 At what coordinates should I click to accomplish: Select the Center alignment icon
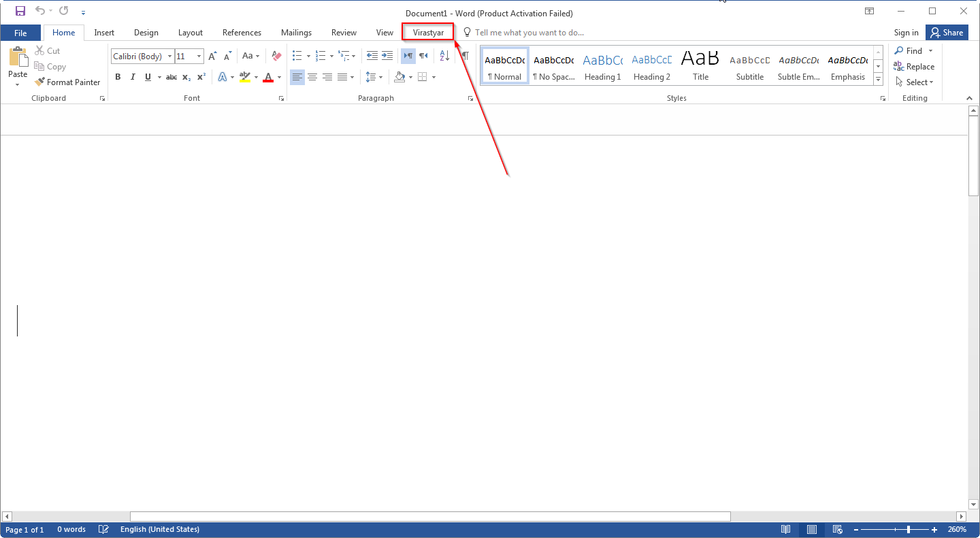pos(312,77)
